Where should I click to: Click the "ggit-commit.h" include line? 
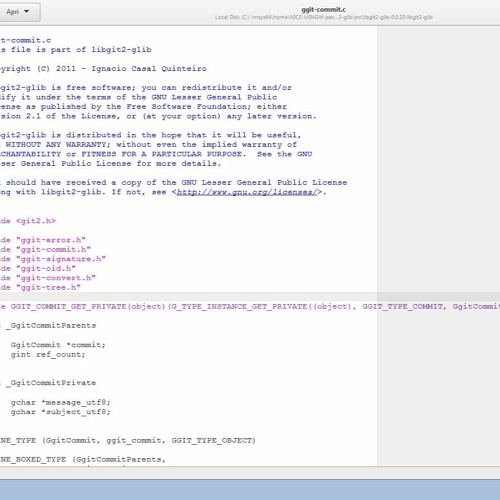click(45, 250)
